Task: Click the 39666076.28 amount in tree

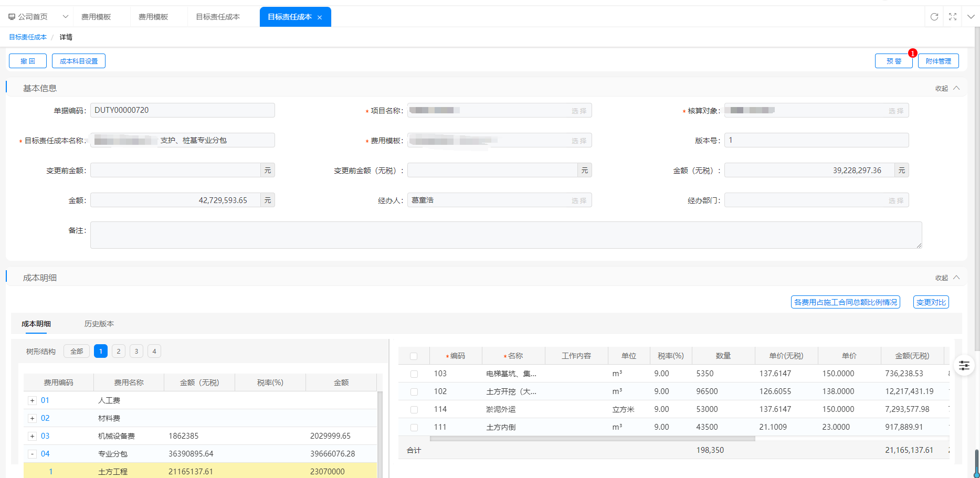Action: 332,454
